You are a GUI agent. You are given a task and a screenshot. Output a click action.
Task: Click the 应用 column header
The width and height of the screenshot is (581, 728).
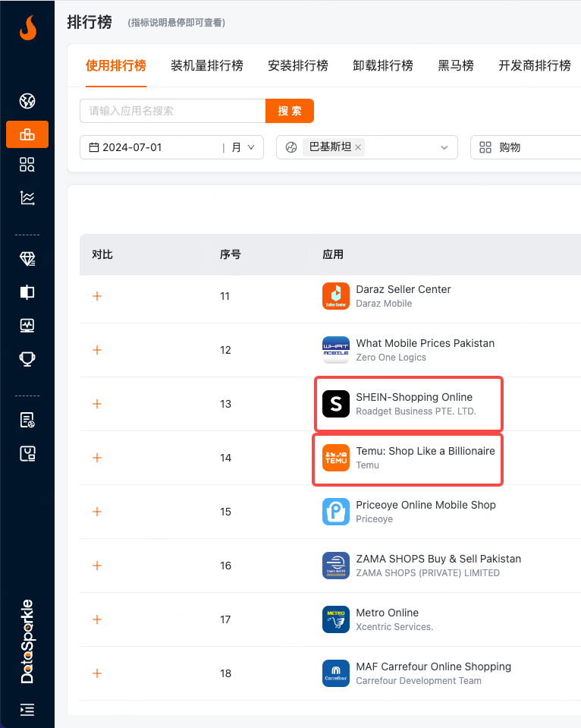click(x=333, y=254)
